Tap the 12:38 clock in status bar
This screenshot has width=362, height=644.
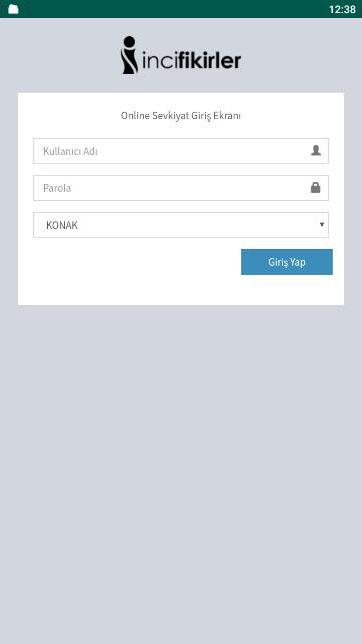(342, 9)
